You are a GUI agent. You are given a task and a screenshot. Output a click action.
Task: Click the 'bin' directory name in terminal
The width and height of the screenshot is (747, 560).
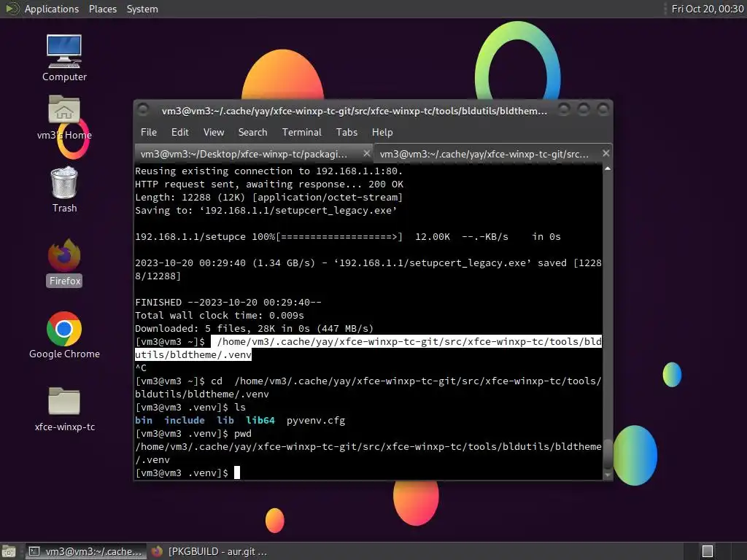pyautogui.click(x=144, y=421)
